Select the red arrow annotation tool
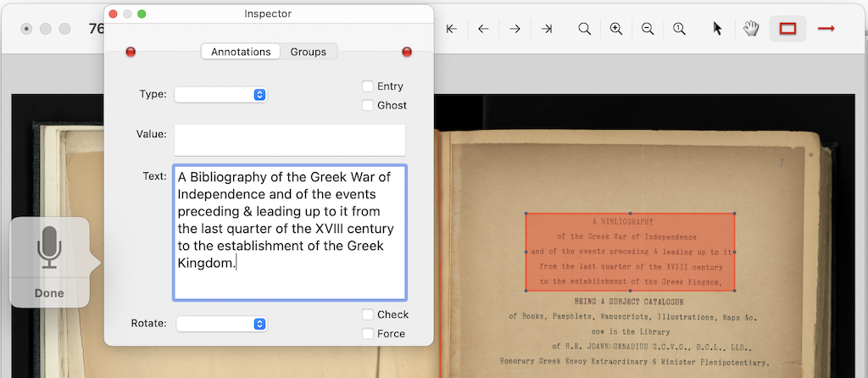 (826, 29)
